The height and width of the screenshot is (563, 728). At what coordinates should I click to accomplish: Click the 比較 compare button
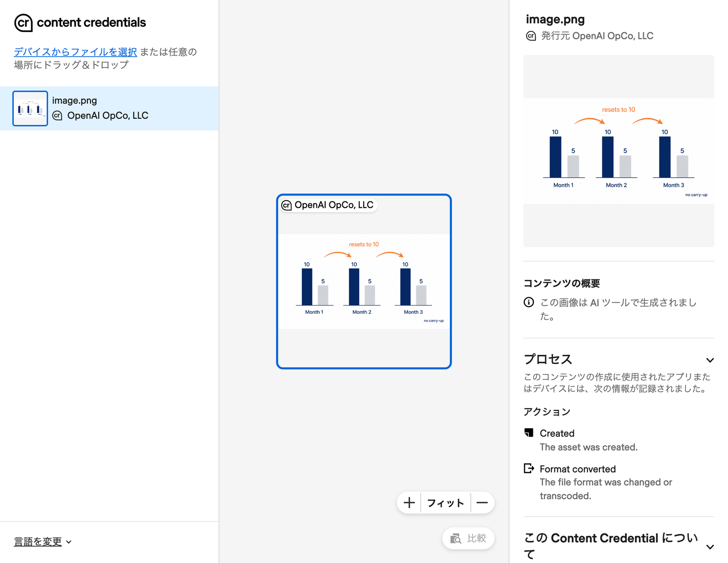[468, 538]
